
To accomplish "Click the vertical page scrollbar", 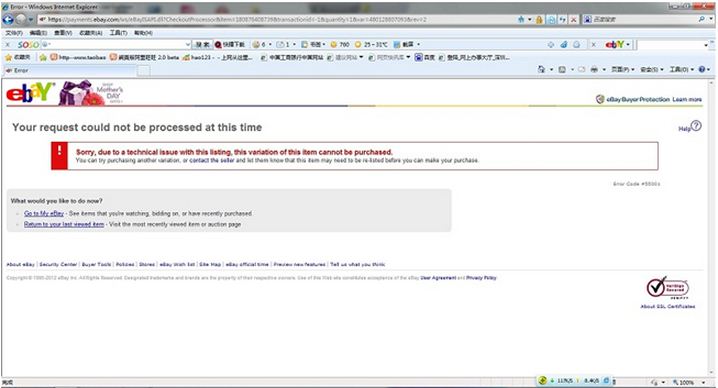I will pyautogui.click(x=711, y=228).
